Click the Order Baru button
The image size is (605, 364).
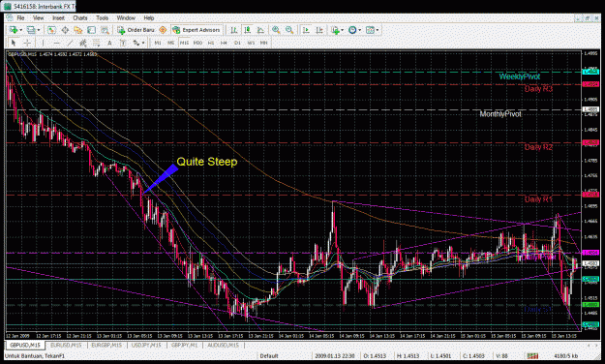click(136, 30)
